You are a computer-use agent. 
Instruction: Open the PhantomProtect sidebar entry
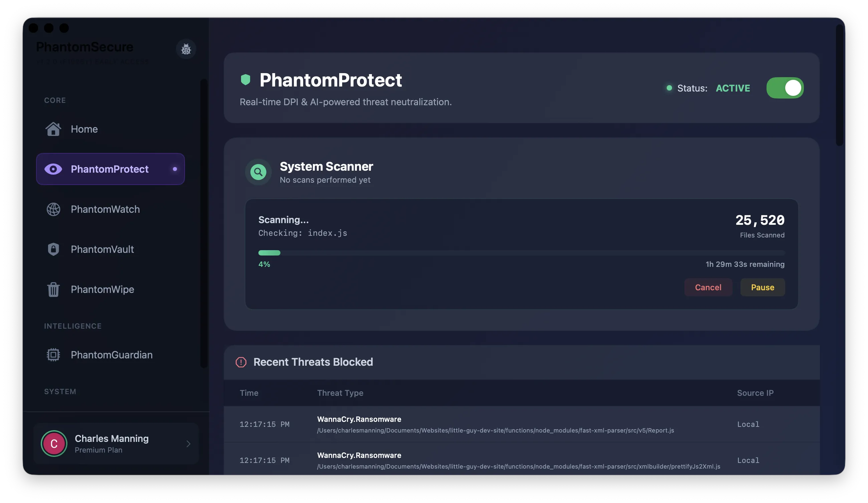[110, 169]
